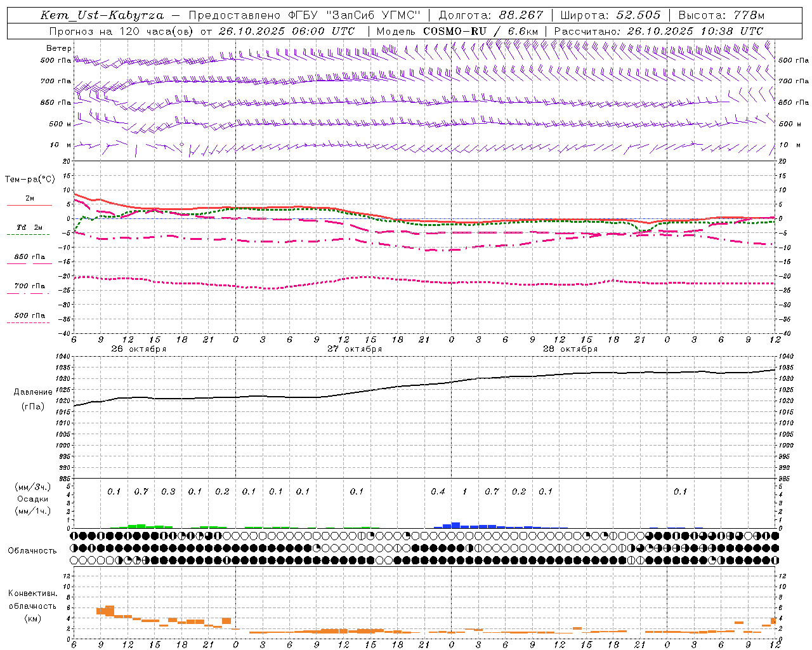Click the 700 гПа temperature legend entry
The height and width of the screenshot is (650, 812).
[x=29, y=286]
